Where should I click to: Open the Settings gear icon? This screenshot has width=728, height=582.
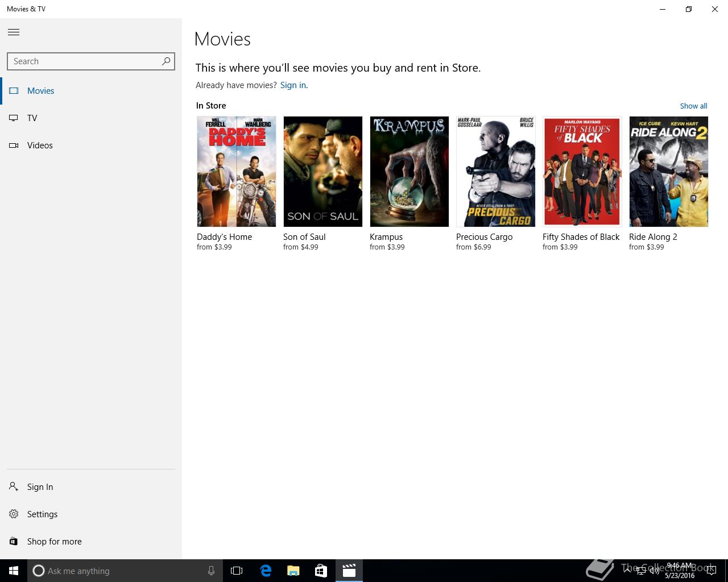(x=14, y=514)
